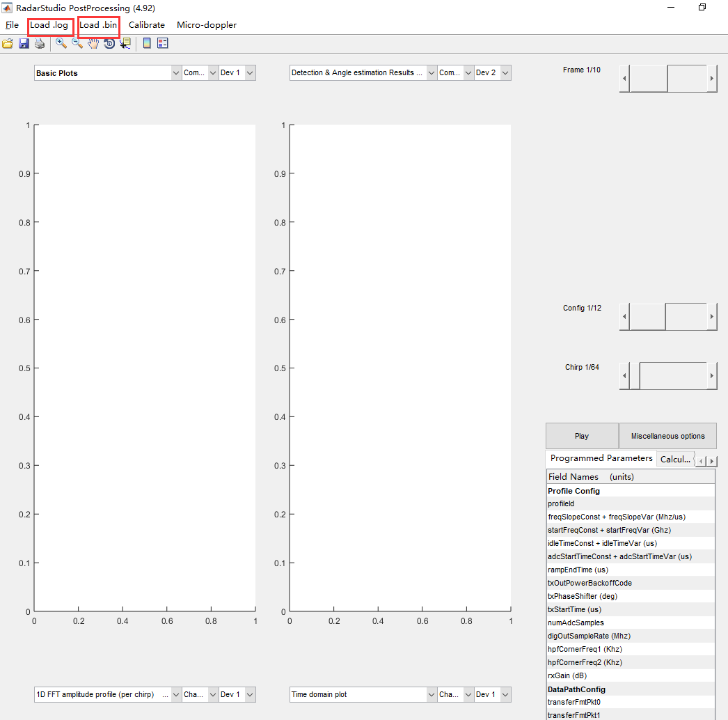This screenshot has height=720, width=728.
Task: Click Config slider right arrow
Action: point(712,316)
